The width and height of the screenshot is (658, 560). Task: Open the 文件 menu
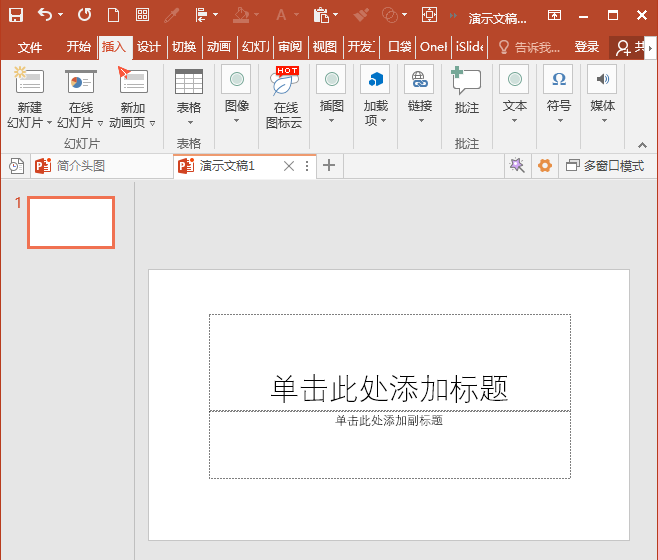[x=30, y=47]
